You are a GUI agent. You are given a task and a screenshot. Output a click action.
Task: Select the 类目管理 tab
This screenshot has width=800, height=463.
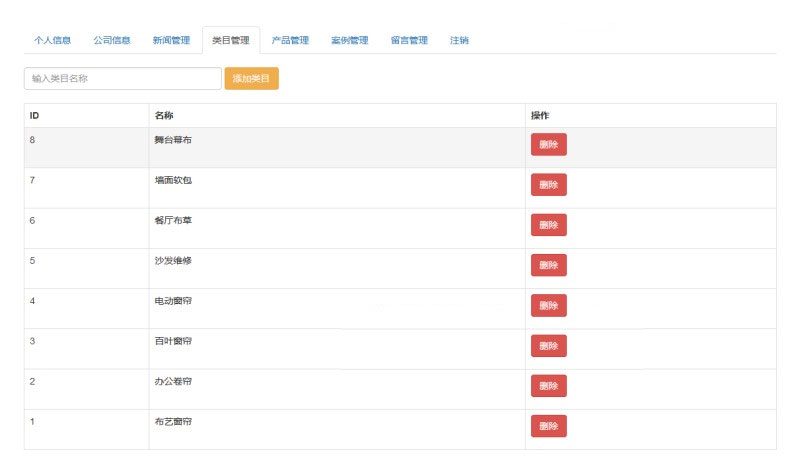[x=231, y=41]
